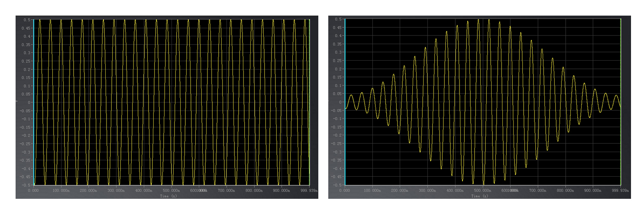Click the 900.000n time tick on left plot

(x=282, y=190)
